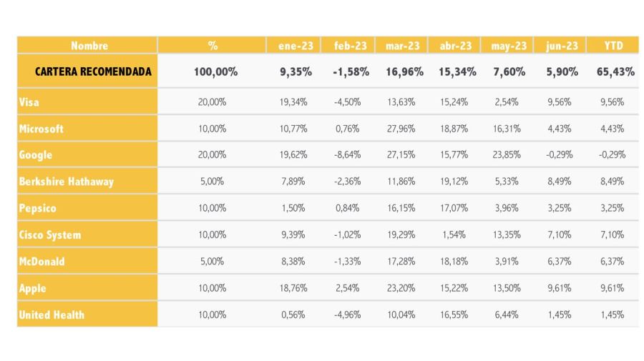
Task: Select the United Health row label
Action: point(52,315)
